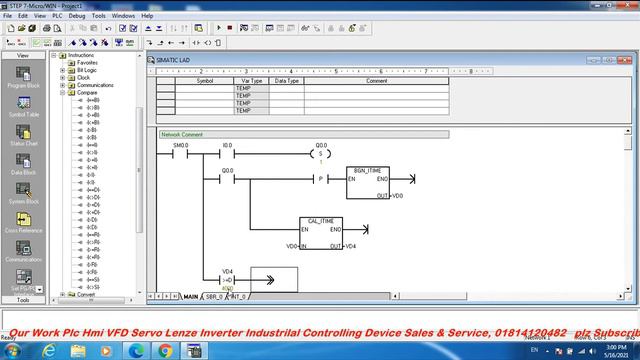Insert a coil from the toolbar
The image size is (640, 360).
(x=207, y=42)
